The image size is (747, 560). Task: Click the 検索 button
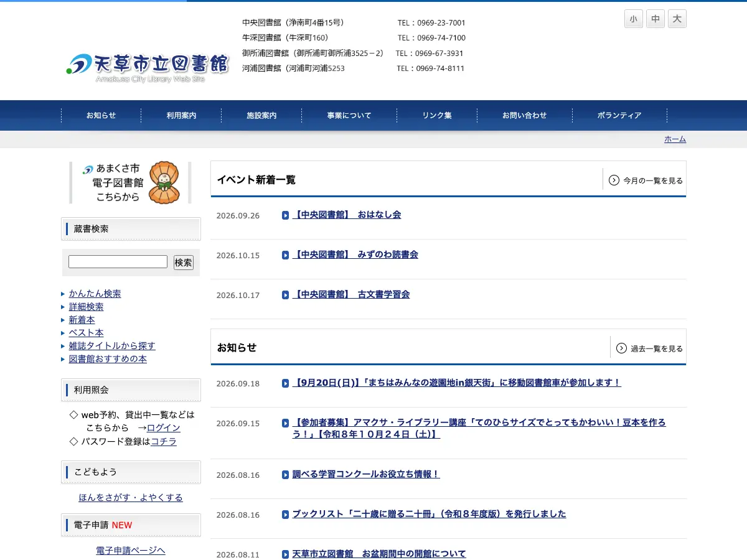pos(184,263)
